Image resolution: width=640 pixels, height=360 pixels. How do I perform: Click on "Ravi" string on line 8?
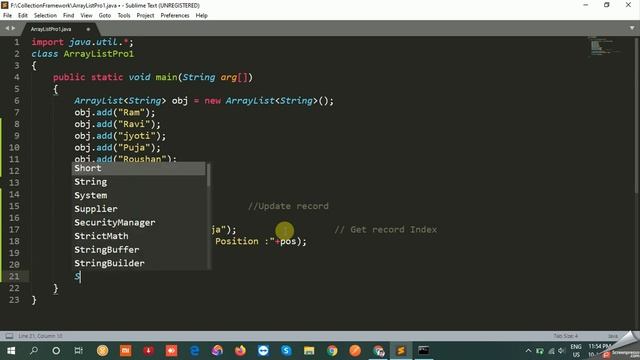[134, 124]
